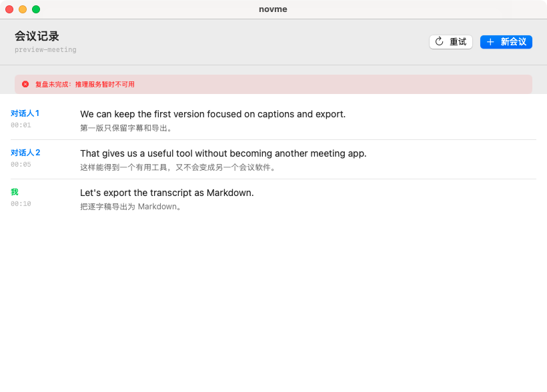Click translation 把逐字稿导出为 Markdown。
Screen dimensions: 547x392
pos(131,207)
